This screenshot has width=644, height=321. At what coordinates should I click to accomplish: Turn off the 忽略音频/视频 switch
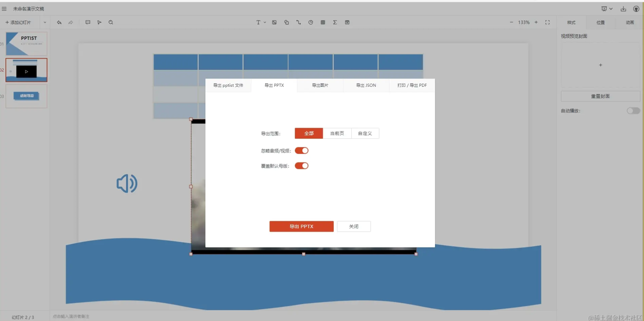point(302,150)
